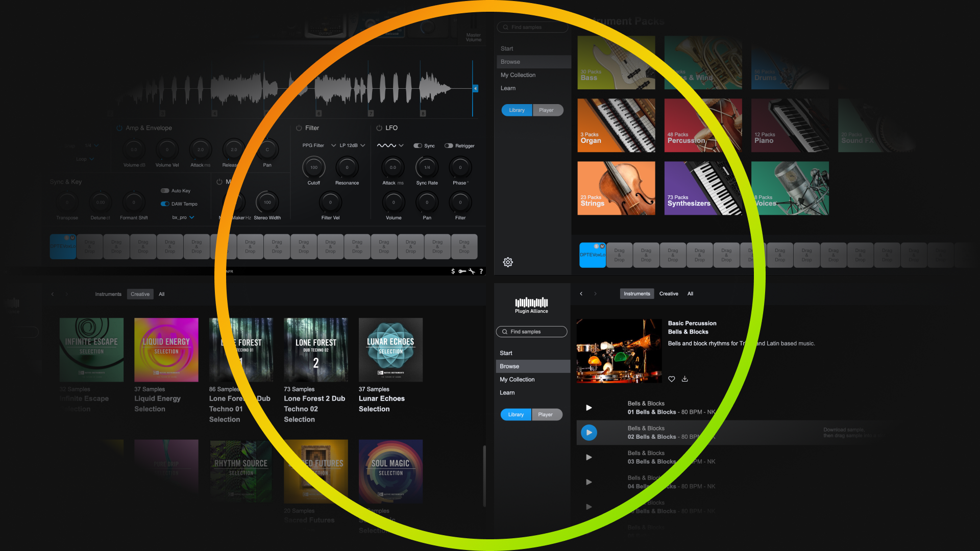Expand the LFO waveform shape dropdown
The height and width of the screenshot is (551, 980).
click(390, 145)
